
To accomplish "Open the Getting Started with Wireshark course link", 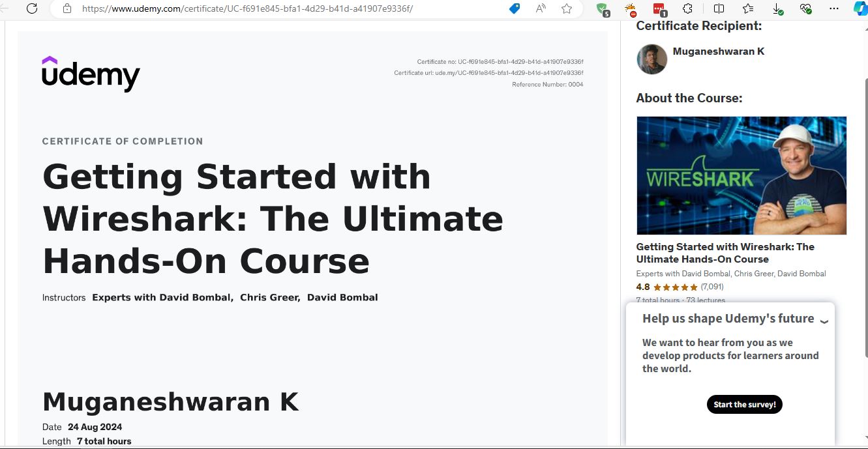I will pos(725,253).
